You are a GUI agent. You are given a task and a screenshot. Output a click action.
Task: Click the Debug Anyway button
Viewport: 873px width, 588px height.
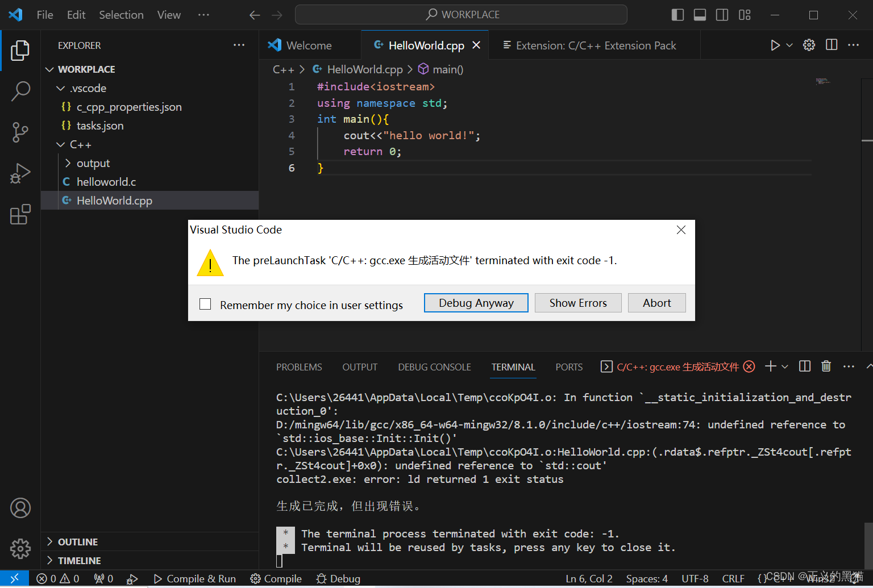click(x=476, y=302)
